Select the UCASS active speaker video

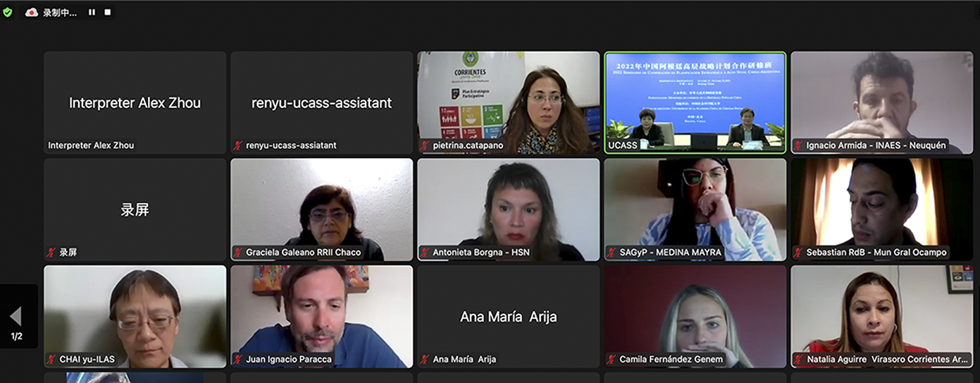[695, 102]
